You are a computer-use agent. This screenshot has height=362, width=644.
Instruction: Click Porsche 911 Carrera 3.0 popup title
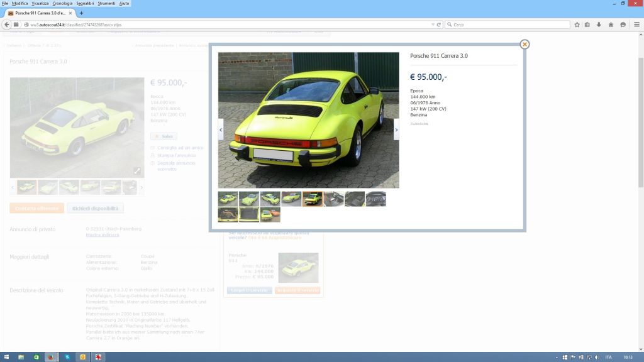pyautogui.click(x=438, y=56)
